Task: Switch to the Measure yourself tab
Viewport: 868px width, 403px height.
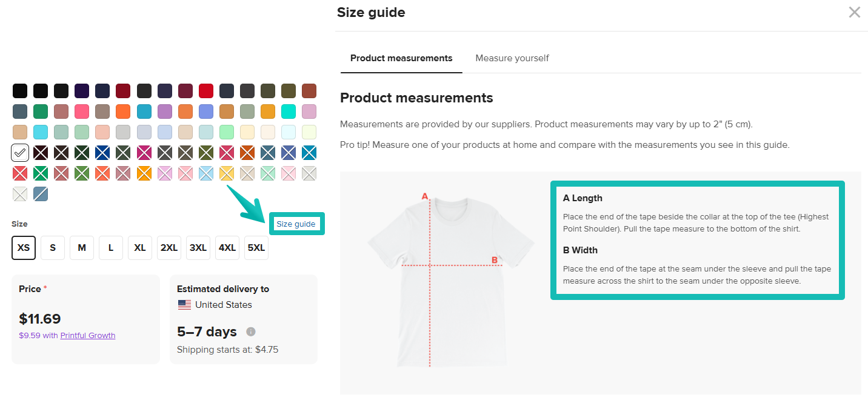Action: pos(512,58)
